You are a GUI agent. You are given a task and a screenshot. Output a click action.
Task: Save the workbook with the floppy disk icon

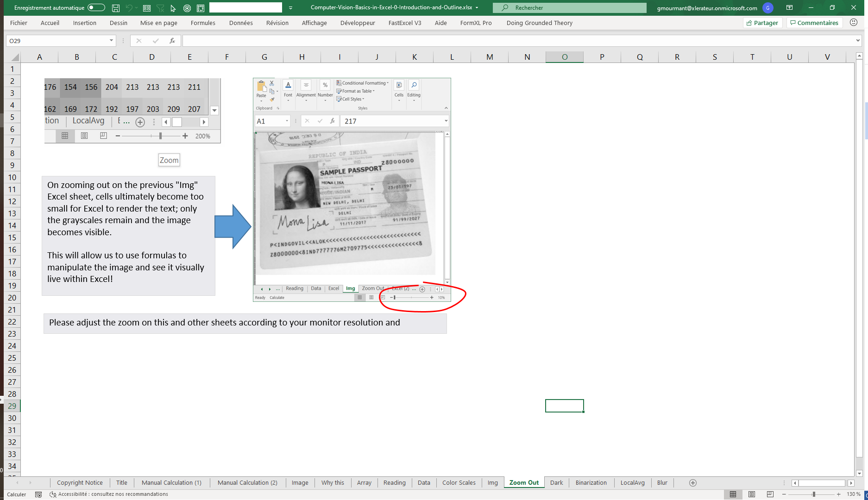(116, 8)
